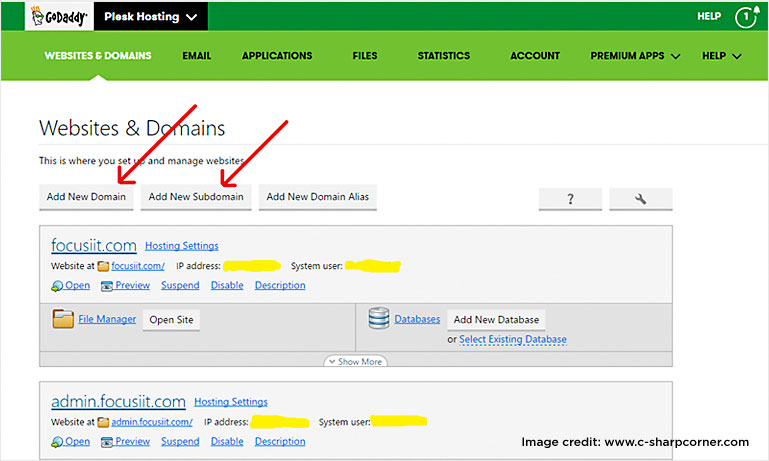The image size is (769, 461).
Task: Open the admin.focusiit.com heading link
Action: (x=118, y=401)
